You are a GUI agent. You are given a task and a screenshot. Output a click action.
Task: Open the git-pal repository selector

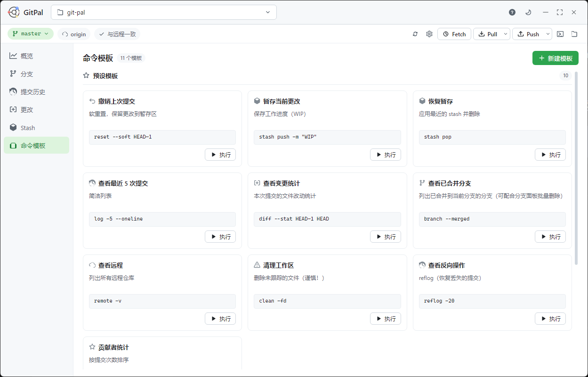click(x=164, y=12)
